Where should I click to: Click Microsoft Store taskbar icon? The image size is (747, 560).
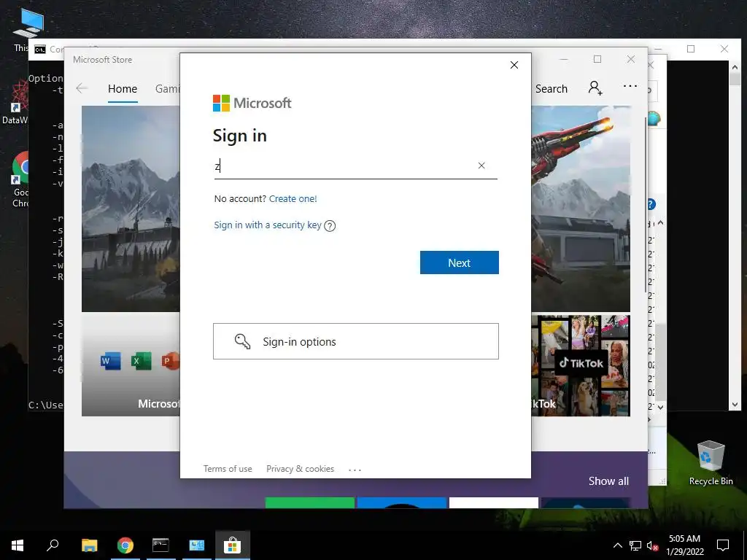coord(233,545)
